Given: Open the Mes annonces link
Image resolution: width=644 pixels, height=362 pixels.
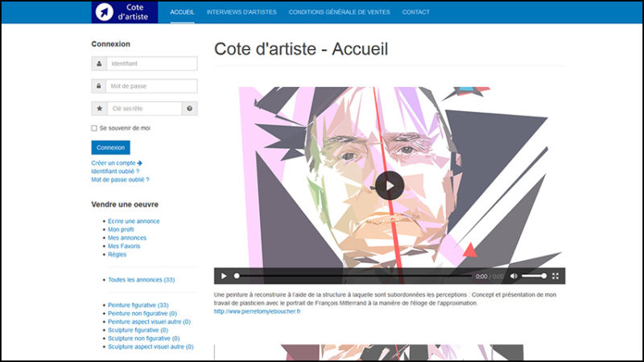Looking at the screenshot, I should (x=127, y=238).
